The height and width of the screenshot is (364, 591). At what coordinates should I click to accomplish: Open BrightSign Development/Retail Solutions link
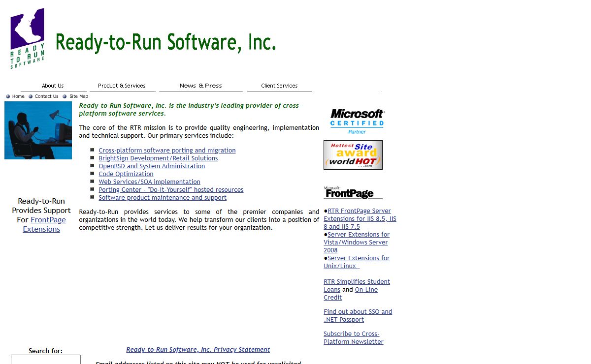coord(158,158)
